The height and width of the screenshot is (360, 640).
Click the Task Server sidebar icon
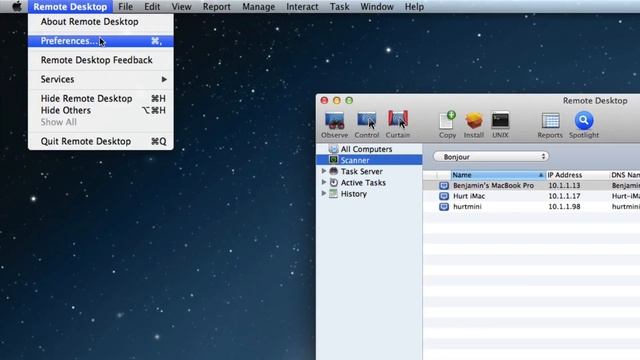click(x=333, y=171)
